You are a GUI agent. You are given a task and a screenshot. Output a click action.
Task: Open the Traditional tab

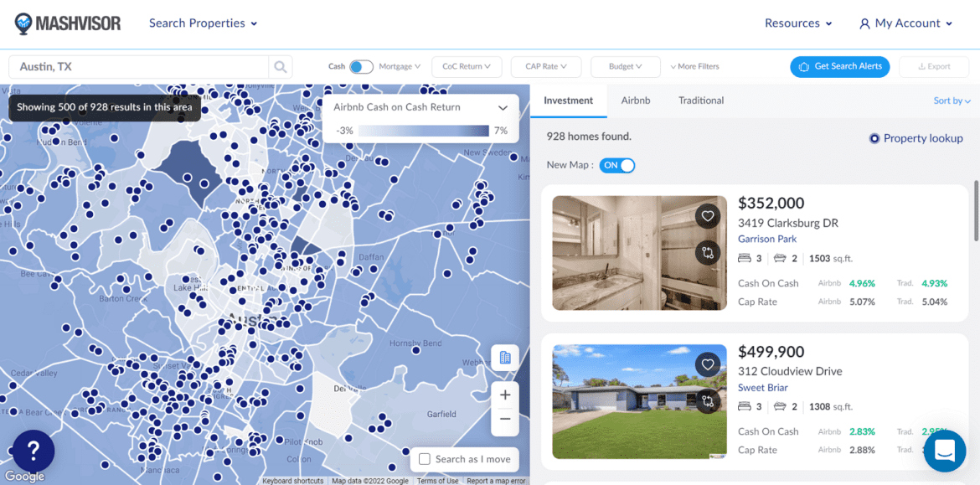point(700,100)
